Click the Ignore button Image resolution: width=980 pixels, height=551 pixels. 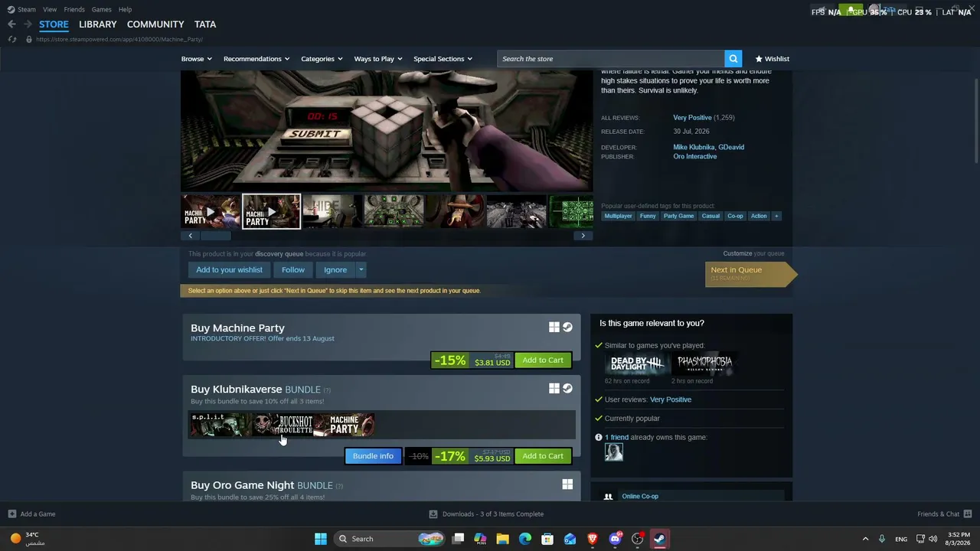point(335,269)
